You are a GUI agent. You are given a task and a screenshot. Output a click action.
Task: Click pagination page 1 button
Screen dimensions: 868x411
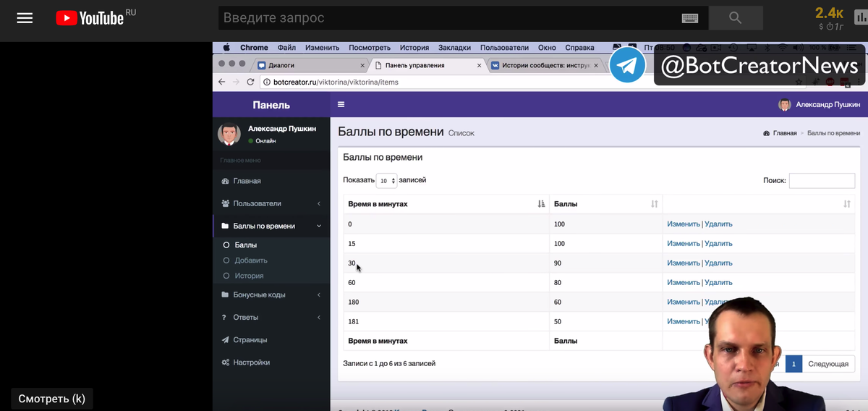793,364
